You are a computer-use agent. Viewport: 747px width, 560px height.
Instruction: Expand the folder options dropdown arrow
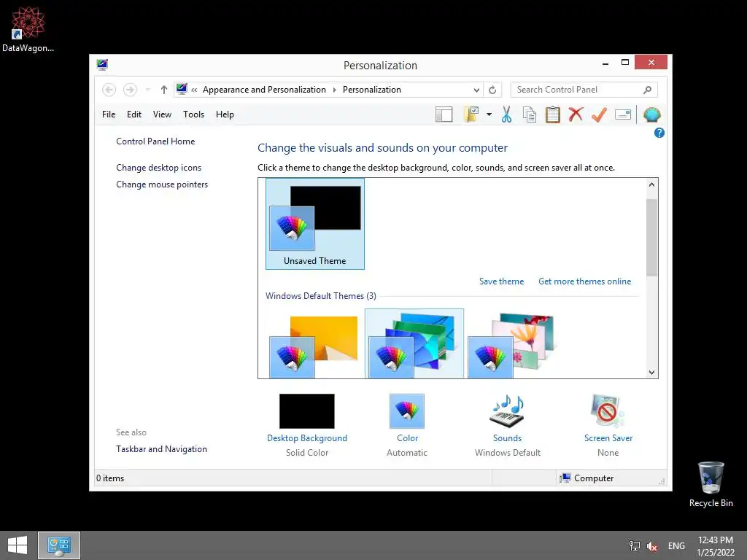(x=489, y=114)
